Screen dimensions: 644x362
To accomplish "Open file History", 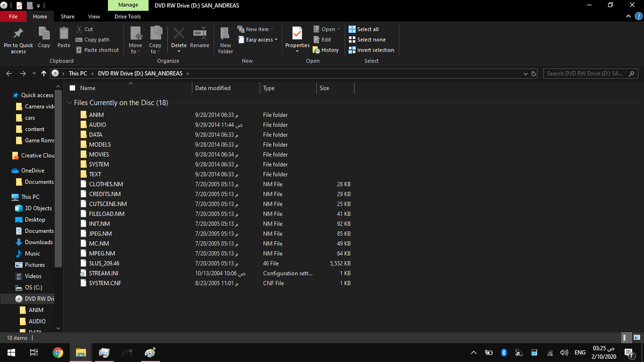I will point(326,50).
